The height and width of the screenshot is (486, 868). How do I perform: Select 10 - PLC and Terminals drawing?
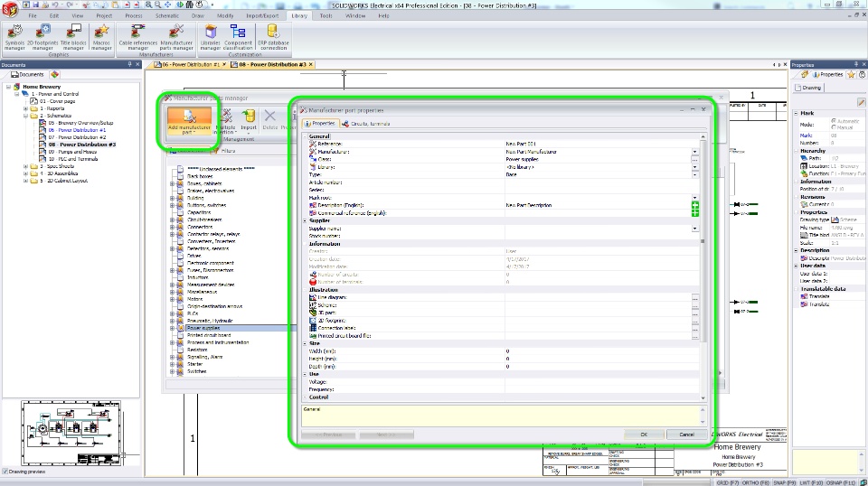73,159
